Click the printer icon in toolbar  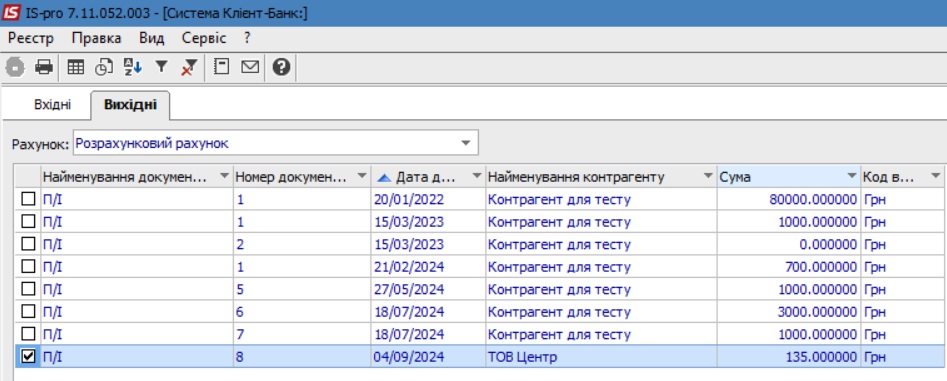click(x=43, y=67)
